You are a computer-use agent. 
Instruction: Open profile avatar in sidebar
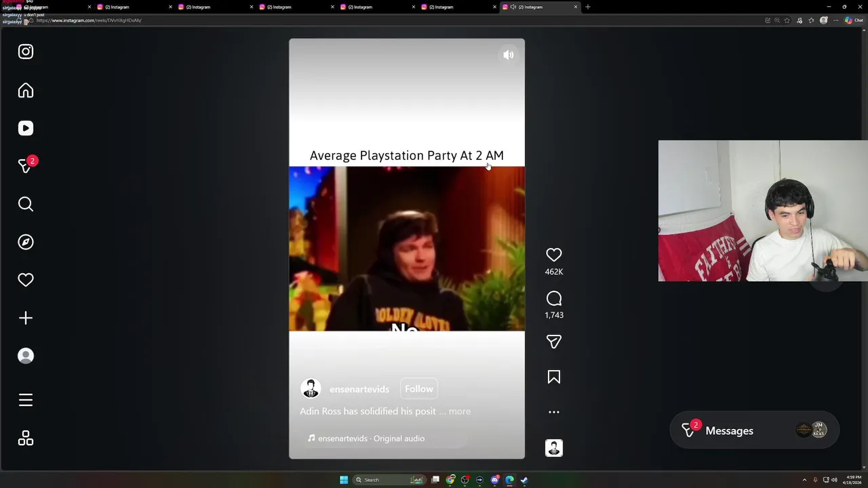(26, 356)
